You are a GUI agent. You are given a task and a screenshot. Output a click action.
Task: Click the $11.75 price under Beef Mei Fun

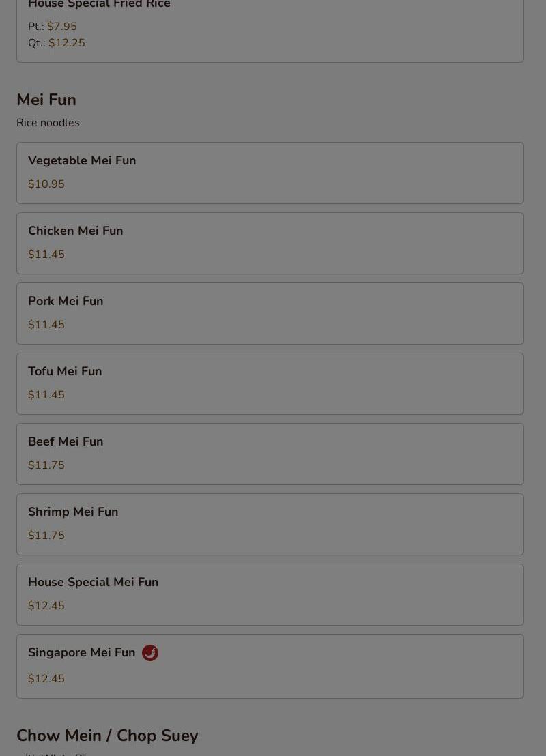[46, 465]
